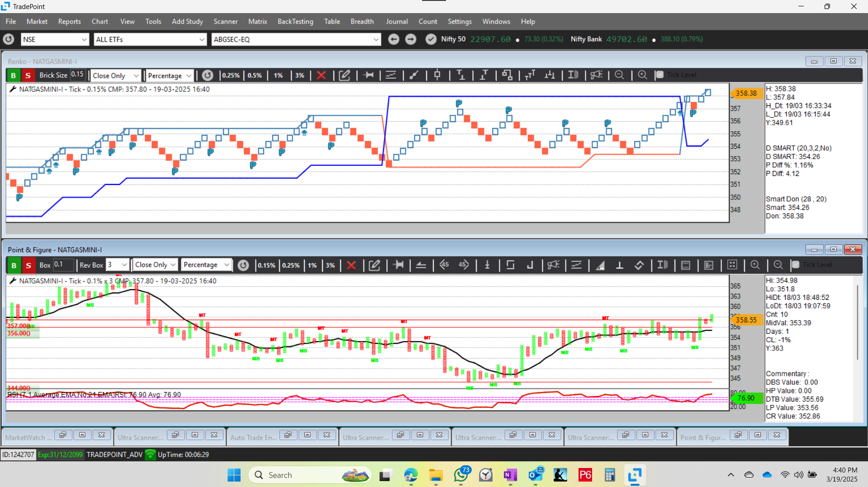Open Percentage dropdown in Renko toolbar
868x487 pixels.
[170, 76]
